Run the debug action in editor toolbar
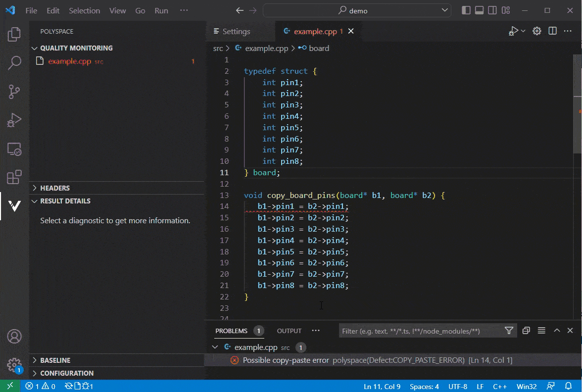Viewport: 582px width, 392px height. pyautogui.click(x=514, y=31)
